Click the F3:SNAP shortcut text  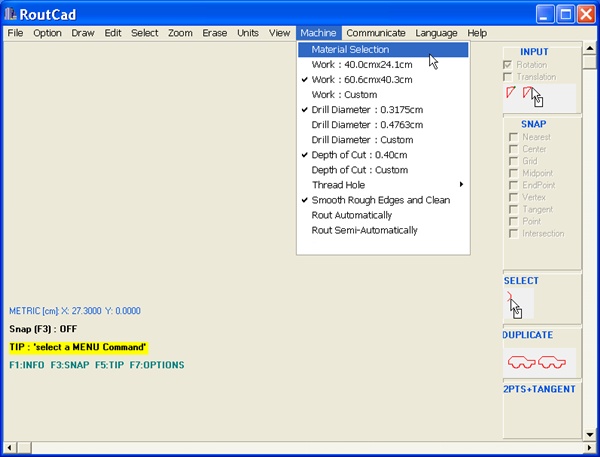[x=70, y=365]
